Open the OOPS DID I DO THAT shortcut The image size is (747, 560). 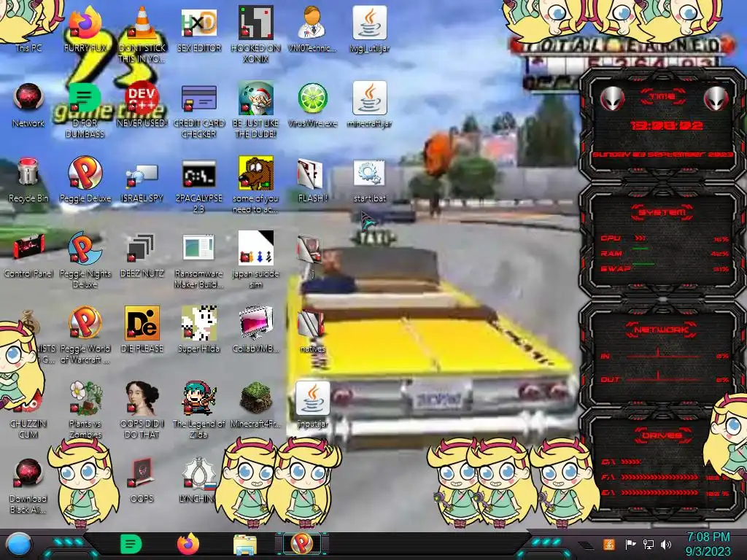pyautogui.click(x=142, y=410)
